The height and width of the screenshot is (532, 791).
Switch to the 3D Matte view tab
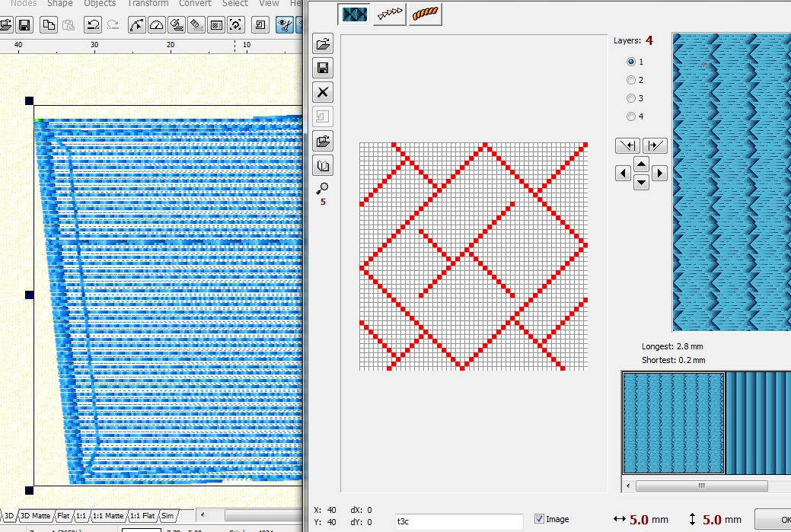[35, 516]
